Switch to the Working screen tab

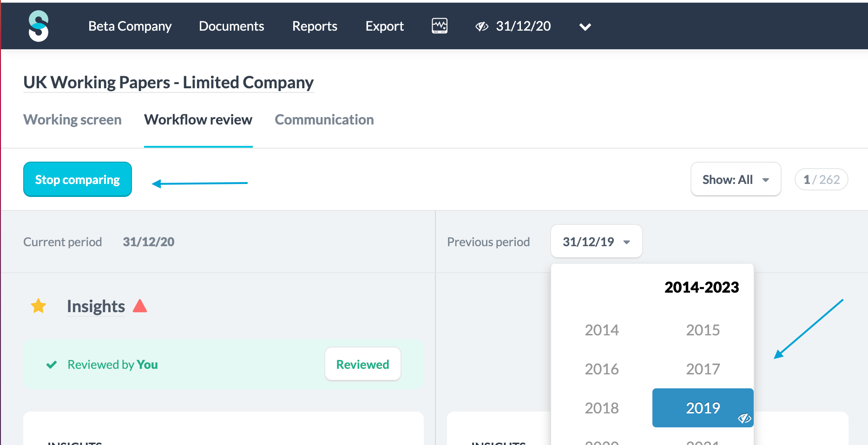click(x=72, y=120)
